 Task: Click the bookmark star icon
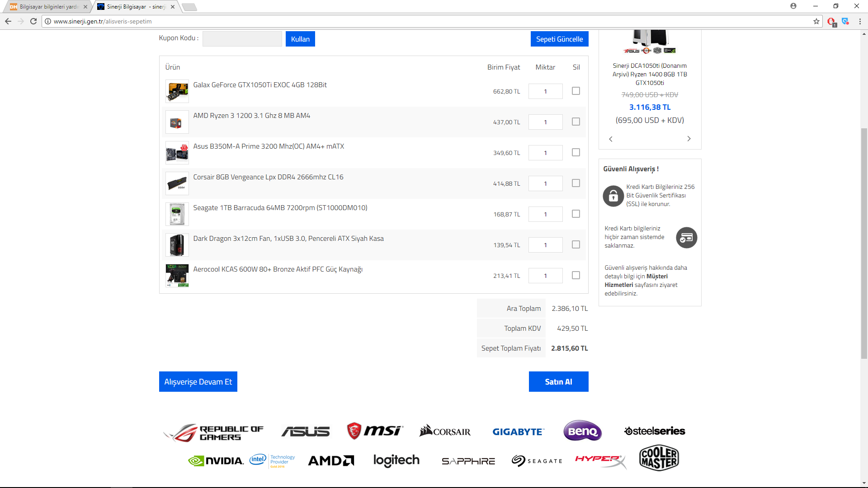click(x=816, y=21)
